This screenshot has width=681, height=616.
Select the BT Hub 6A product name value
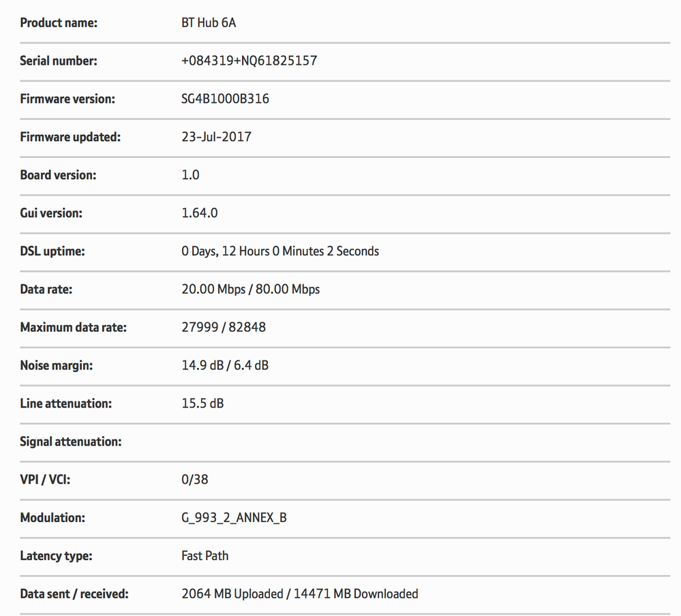209,22
